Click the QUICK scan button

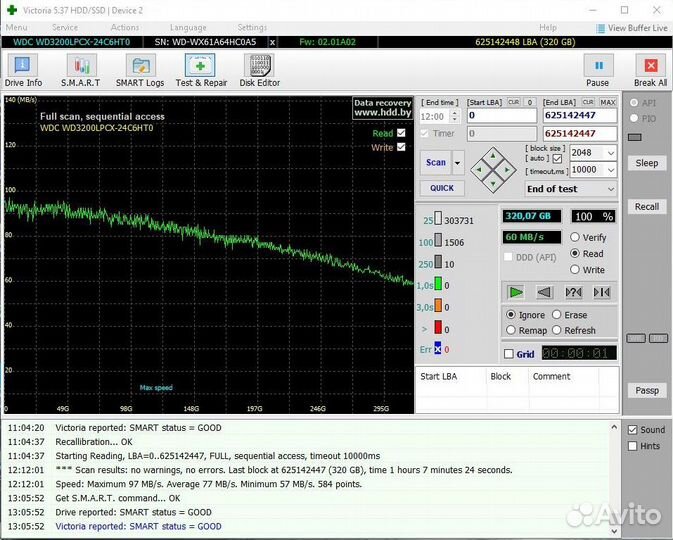pos(441,188)
